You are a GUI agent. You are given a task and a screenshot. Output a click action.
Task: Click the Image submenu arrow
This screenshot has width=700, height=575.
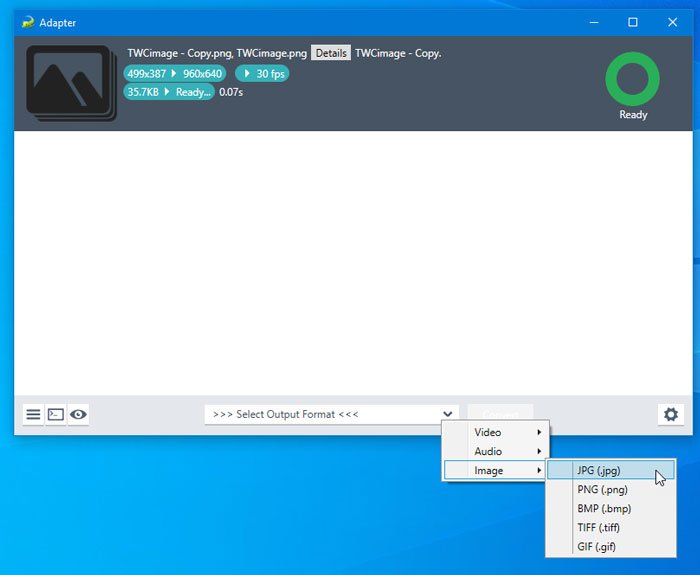[539, 471]
